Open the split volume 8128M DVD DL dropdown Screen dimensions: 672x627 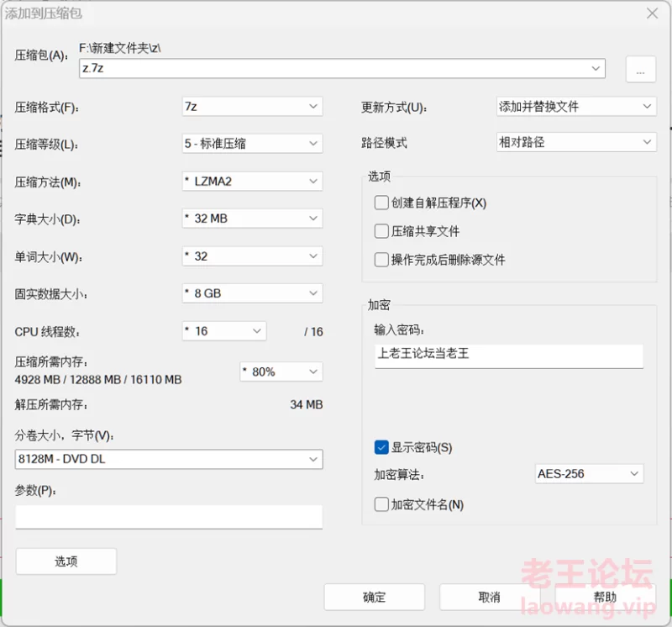click(x=169, y=459)
